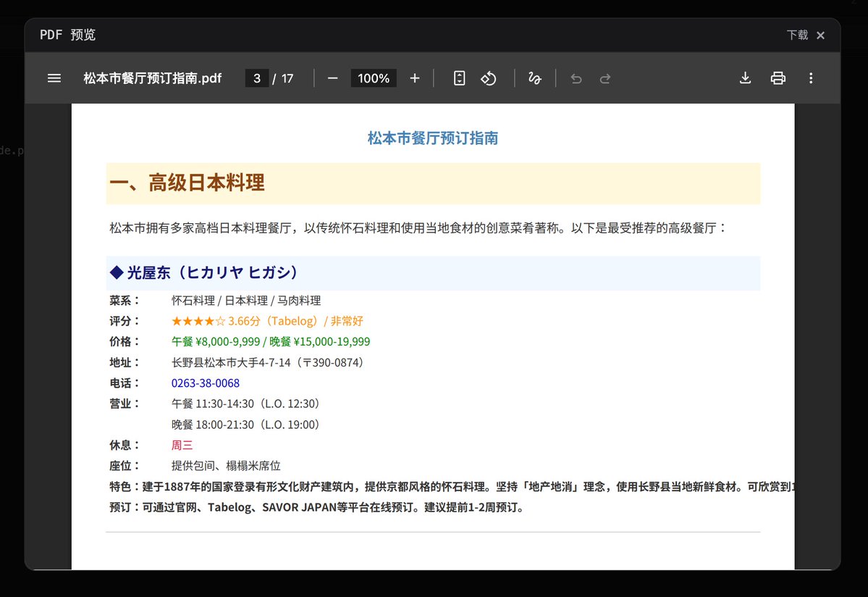Click the undo arrow in toolbar

[x=576, y=78]
